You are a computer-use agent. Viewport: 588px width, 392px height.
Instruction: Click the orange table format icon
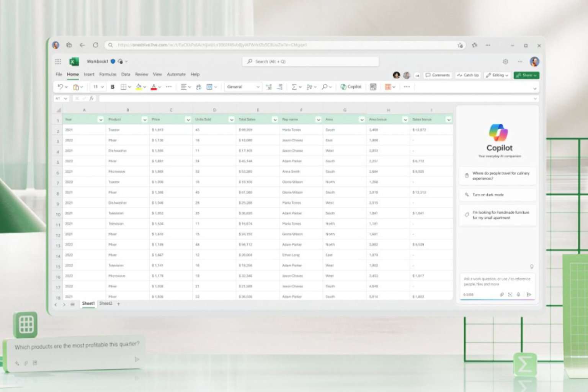pos(388,87)
